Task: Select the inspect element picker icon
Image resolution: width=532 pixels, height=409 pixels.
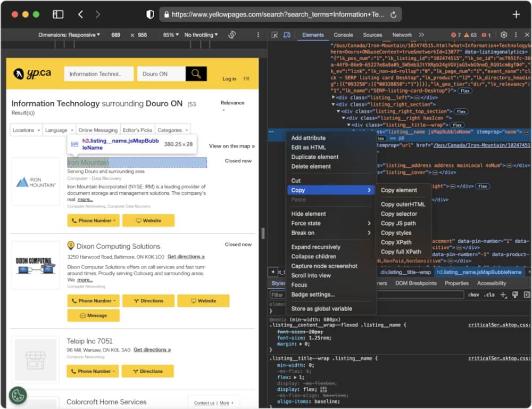Action: coord(275,35)
